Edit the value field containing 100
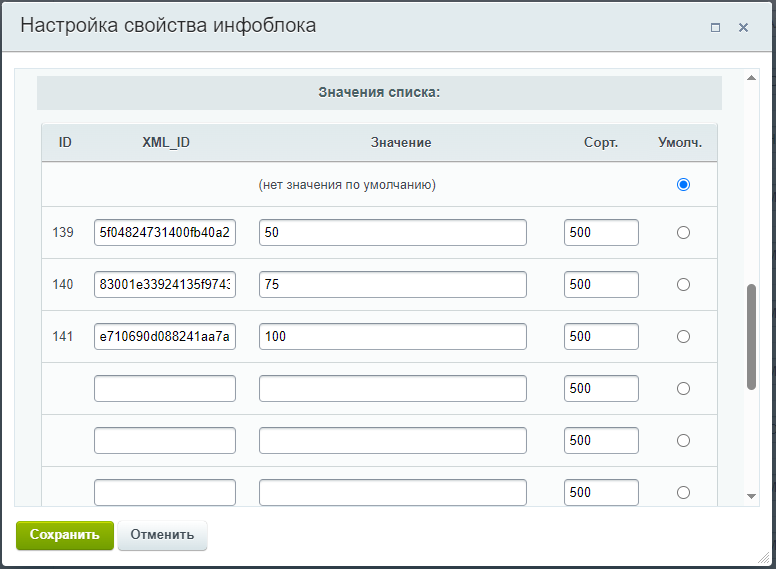 392,336
